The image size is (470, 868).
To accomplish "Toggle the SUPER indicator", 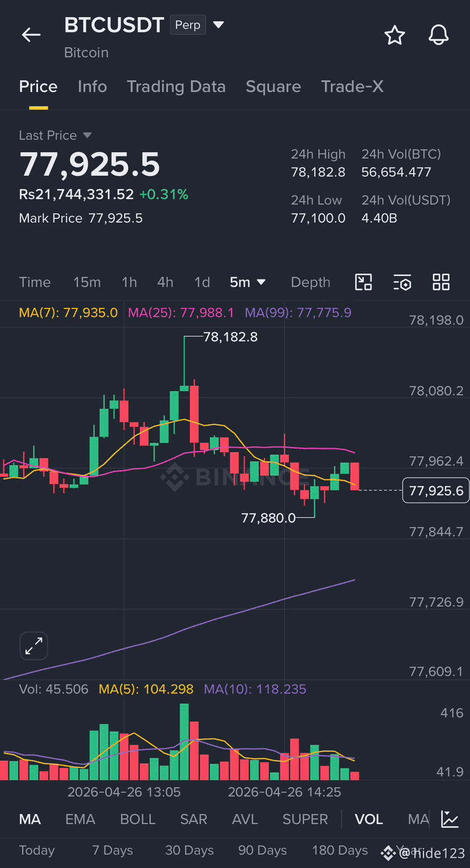I will pos(305,819).
